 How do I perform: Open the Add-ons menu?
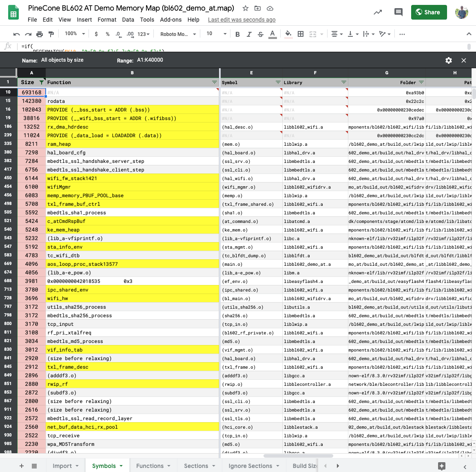[170, 20]
